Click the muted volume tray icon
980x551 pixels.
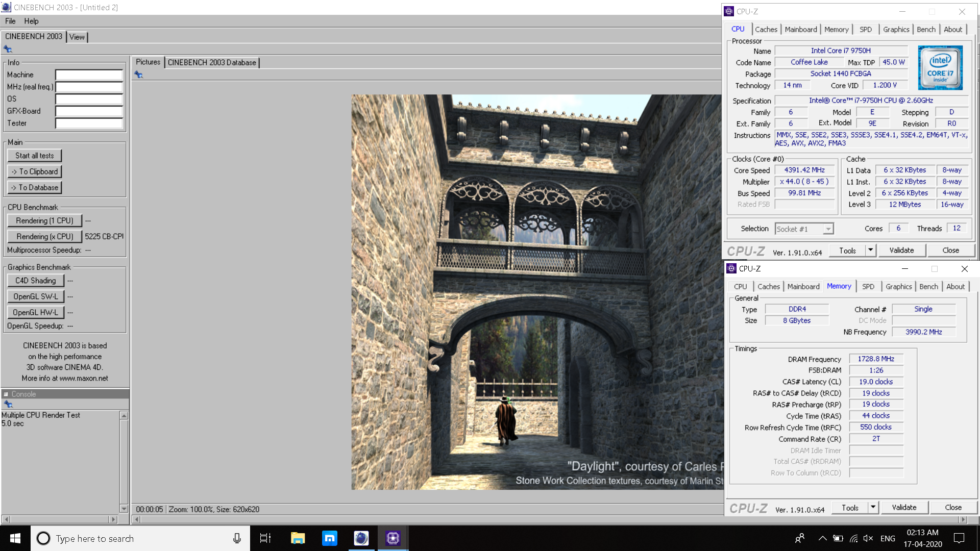(x=868, y=538)
